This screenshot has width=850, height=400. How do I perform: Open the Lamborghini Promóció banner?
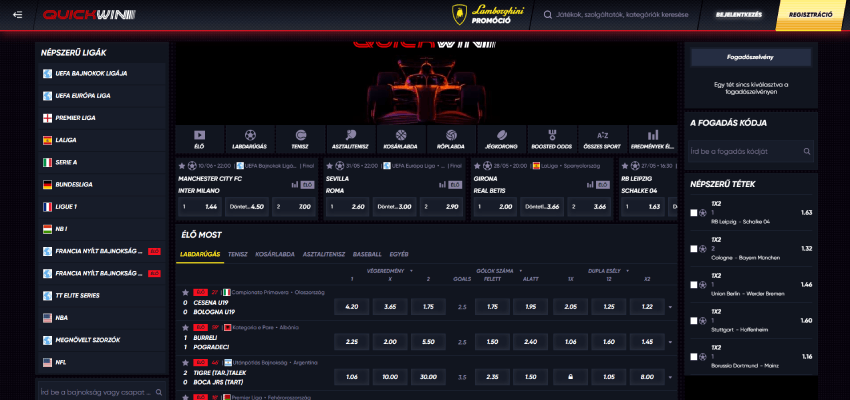click(x=488, y=15)
